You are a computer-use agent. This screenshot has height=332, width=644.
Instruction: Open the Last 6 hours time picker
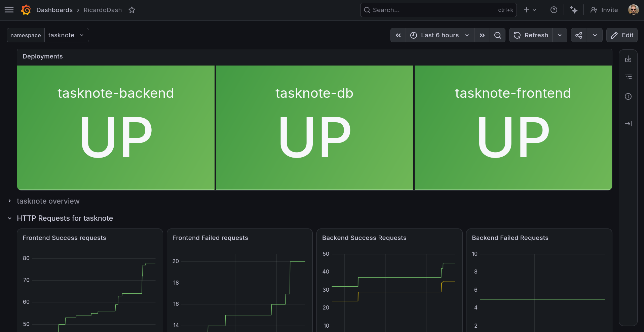tap(440, 35)
